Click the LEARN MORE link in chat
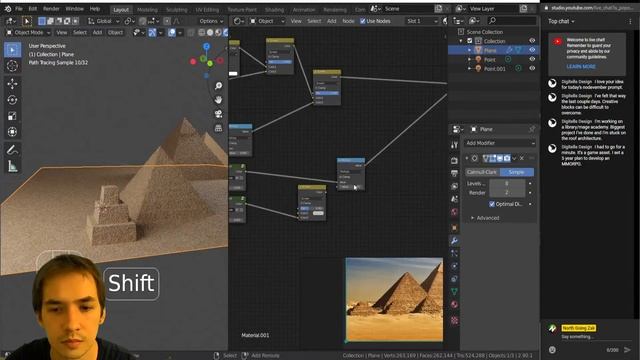 581,67
